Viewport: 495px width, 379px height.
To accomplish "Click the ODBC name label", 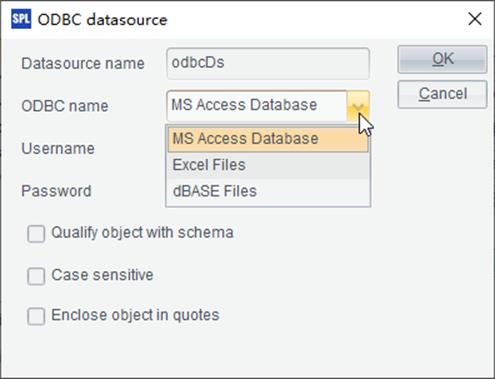I will click(x=65, y=106).
